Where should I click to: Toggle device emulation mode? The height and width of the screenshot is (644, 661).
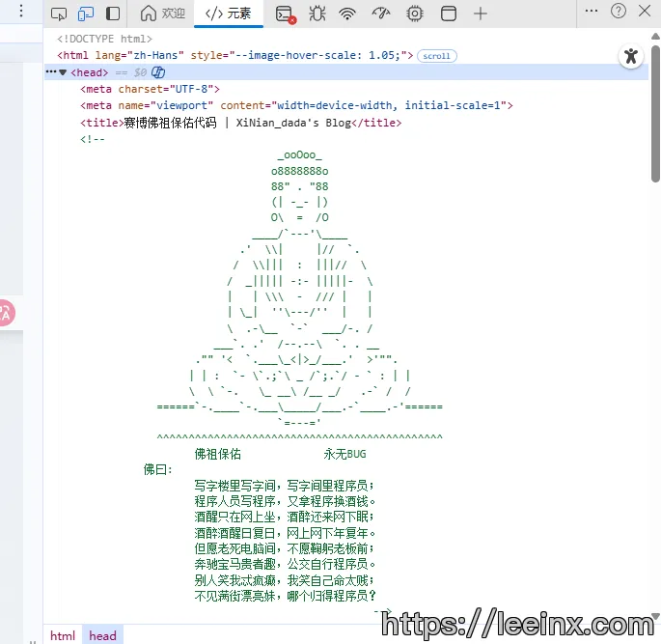[x=86, y=14]
